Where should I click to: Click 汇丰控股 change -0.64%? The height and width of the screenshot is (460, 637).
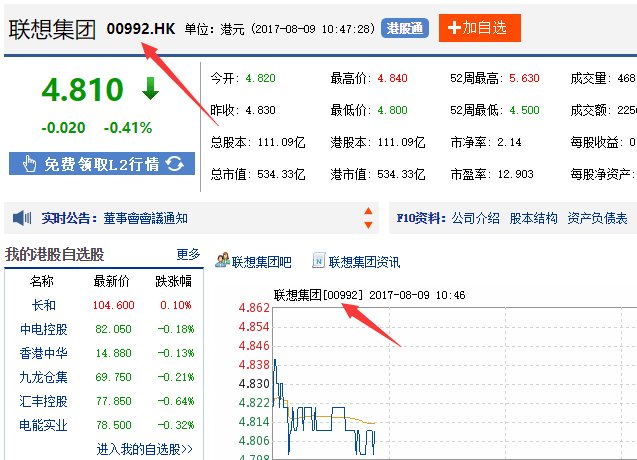pos(176,401)
